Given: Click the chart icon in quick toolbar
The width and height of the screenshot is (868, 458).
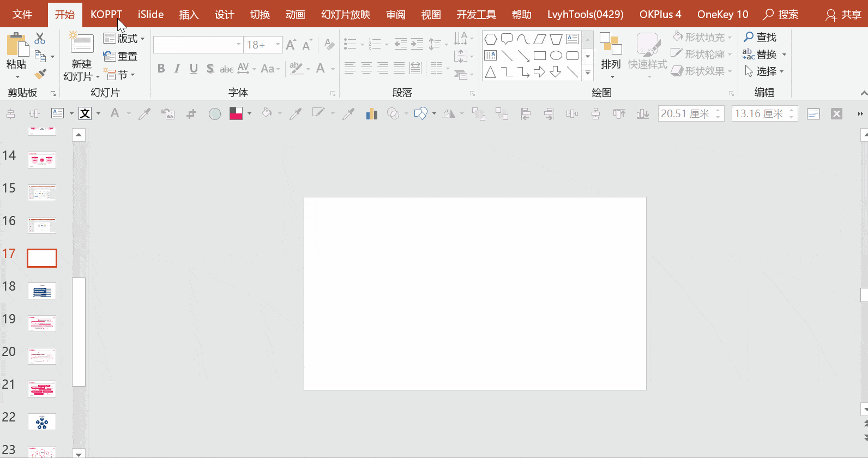Looking at the screenshot, I should (372, 113).
